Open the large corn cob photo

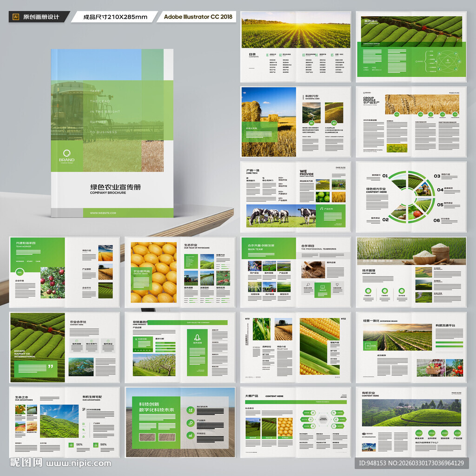pyautogui.click(x=320, y=346)
